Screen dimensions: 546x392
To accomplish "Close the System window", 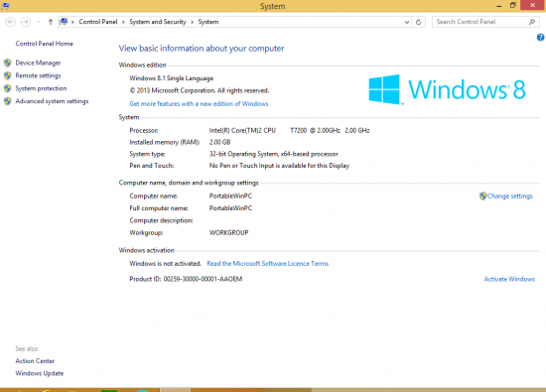I will click(532, 5).
